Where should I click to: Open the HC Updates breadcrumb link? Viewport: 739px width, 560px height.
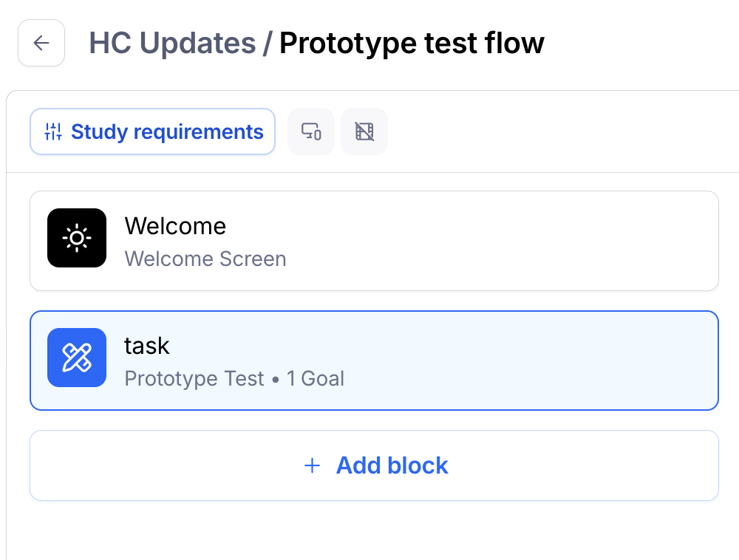tap(172, 43)
